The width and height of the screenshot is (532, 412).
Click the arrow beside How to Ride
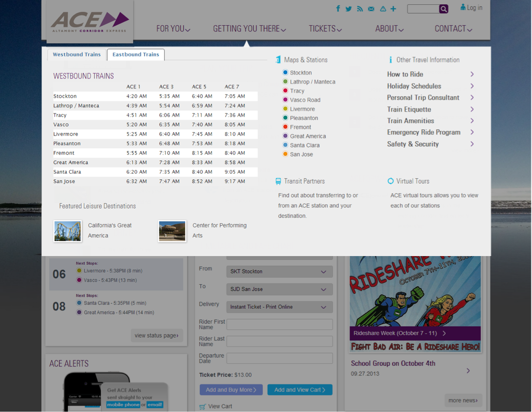tap(472, 74)
